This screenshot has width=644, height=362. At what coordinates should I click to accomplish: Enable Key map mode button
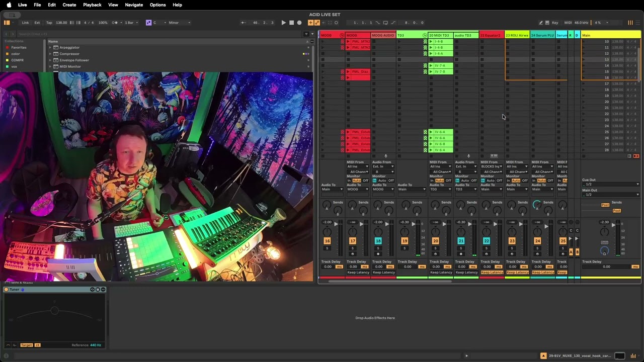[555, 23]
